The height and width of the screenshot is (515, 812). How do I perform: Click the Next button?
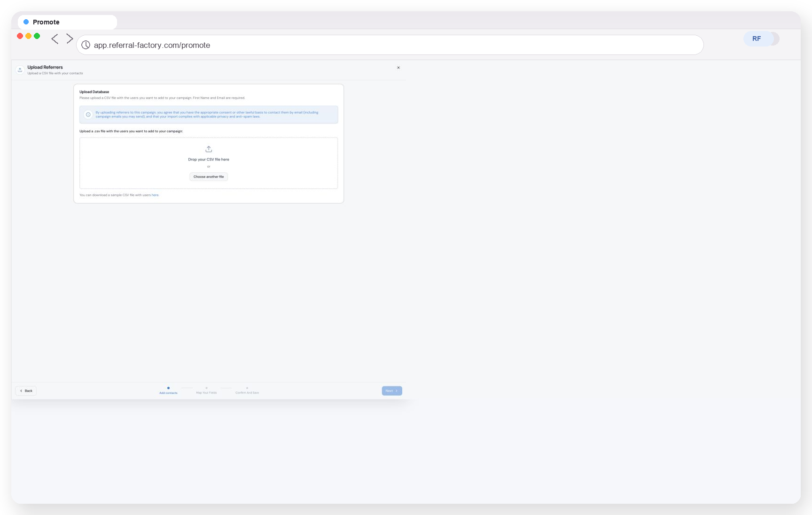[392, 391]
